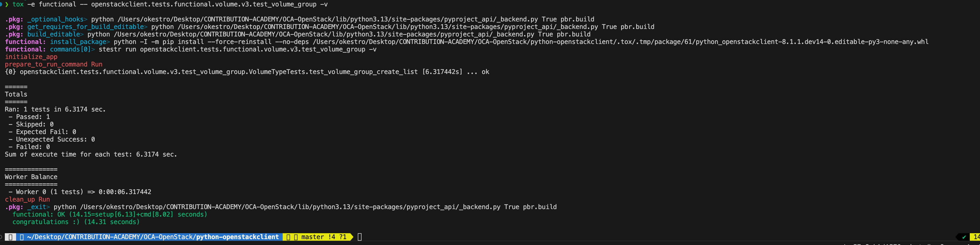Click the folder icon before the path
This screenshot has height=245, width=980.
point(22,237)
